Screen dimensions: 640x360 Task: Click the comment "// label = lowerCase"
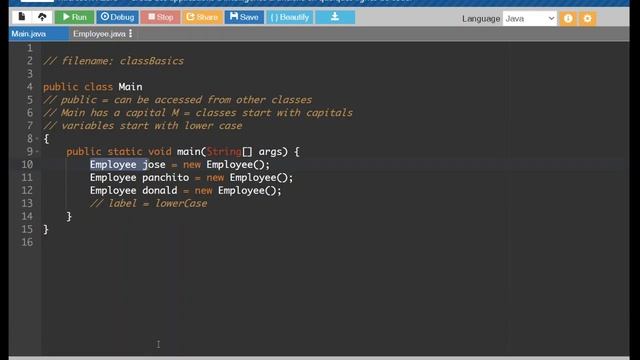click(x=149, y=203)
